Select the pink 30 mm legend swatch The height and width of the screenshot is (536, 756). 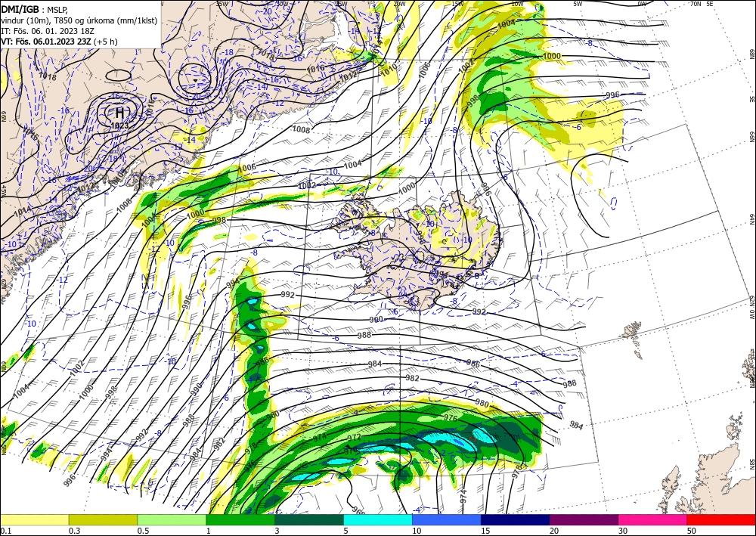(652, 519)
